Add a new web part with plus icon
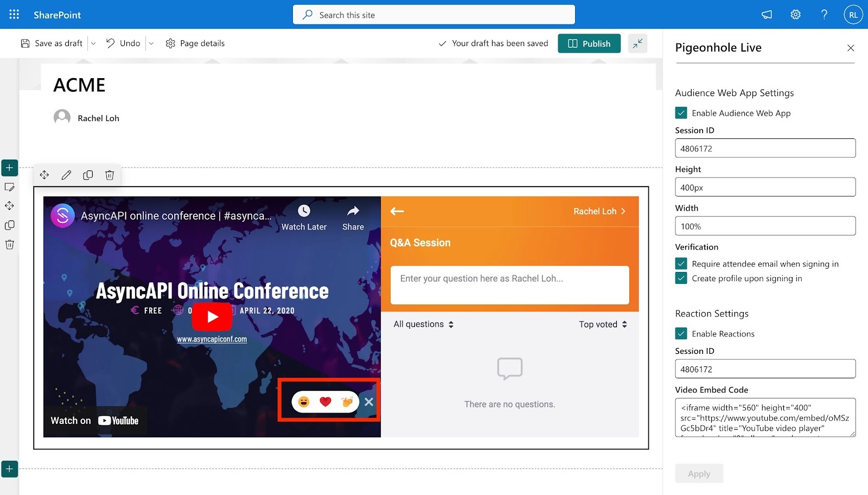 (9, 168)
